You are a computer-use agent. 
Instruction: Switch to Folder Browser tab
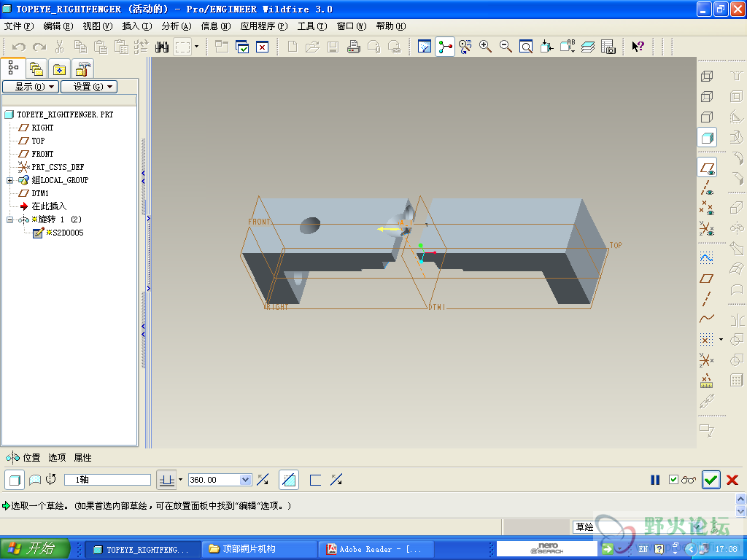pos(36,69)
